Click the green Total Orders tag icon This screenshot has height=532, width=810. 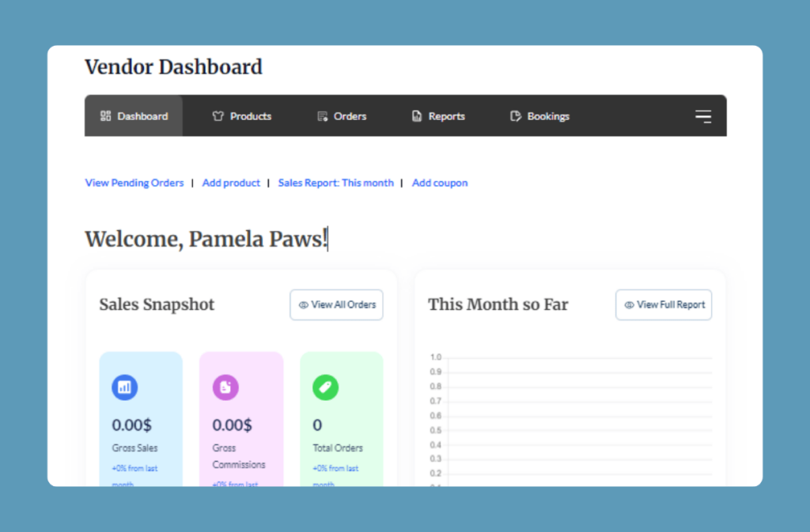click(x=325, y=387)
